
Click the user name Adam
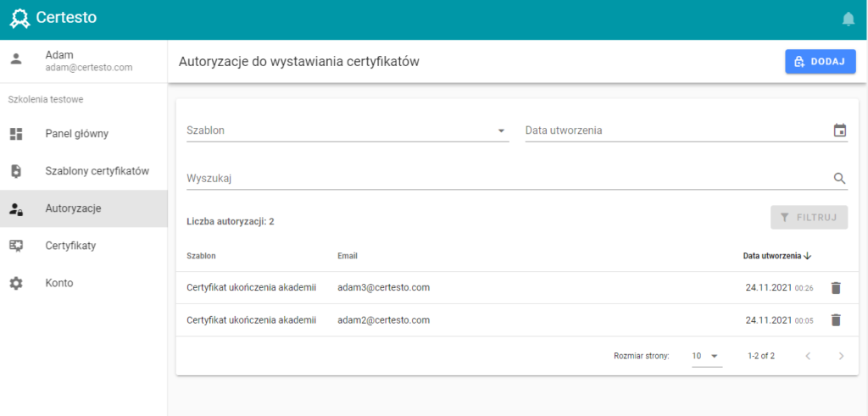(x=59, y=55)
